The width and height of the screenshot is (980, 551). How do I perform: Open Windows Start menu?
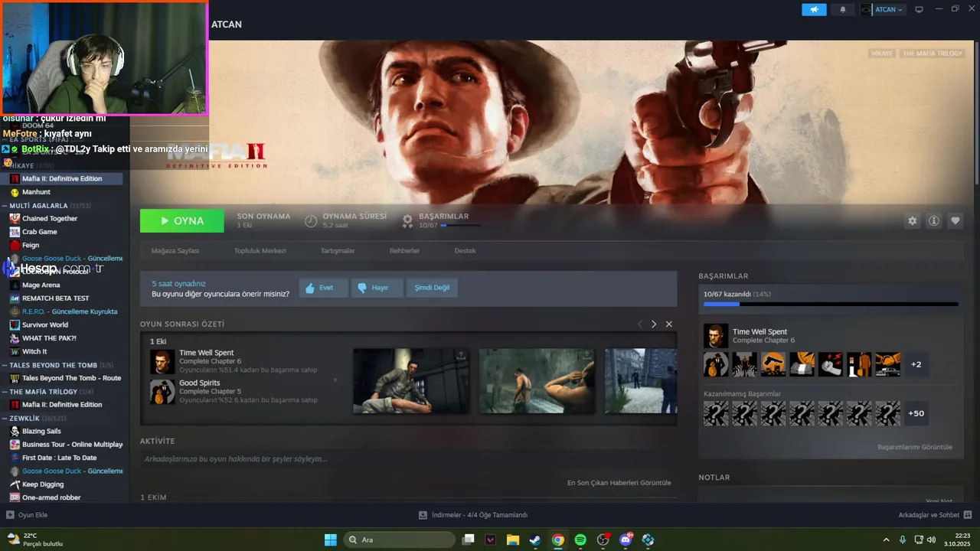(x=330, y=540)
